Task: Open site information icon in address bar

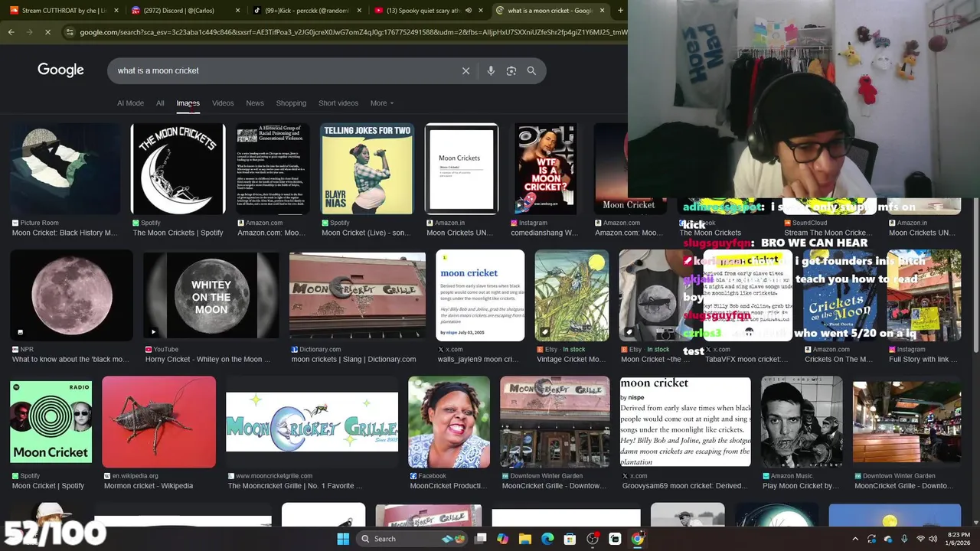Action: (x=70, y=32)
